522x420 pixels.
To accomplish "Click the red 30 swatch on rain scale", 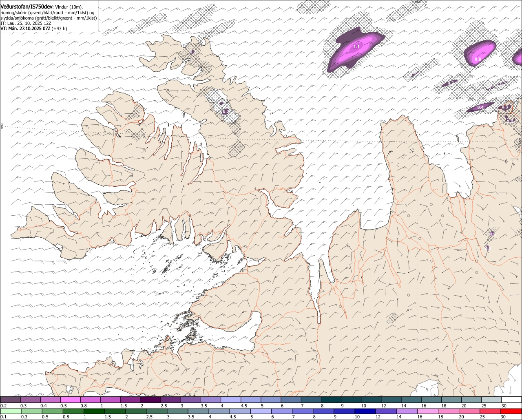I will (x=512, y=411).
